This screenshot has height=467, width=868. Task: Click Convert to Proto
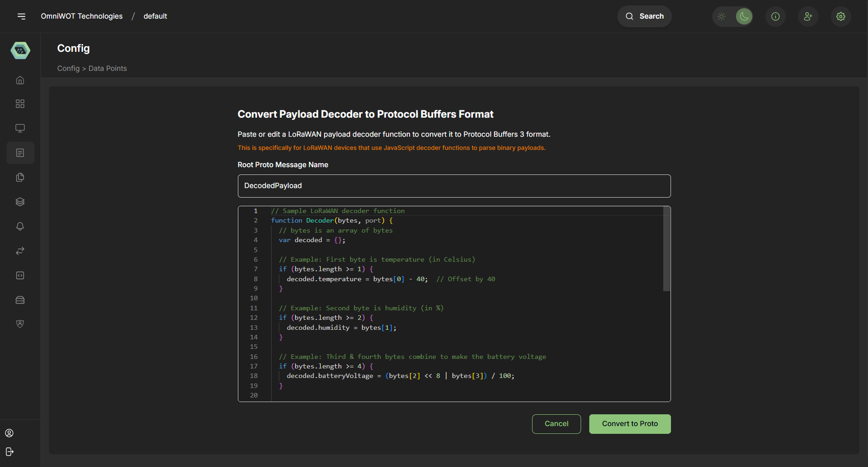tap(630, 423)
